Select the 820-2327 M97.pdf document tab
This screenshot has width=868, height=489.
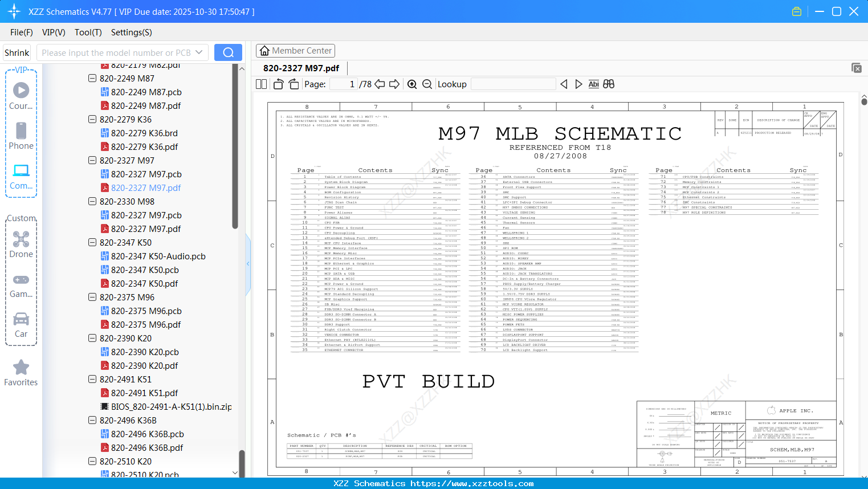tap(301, 68)
